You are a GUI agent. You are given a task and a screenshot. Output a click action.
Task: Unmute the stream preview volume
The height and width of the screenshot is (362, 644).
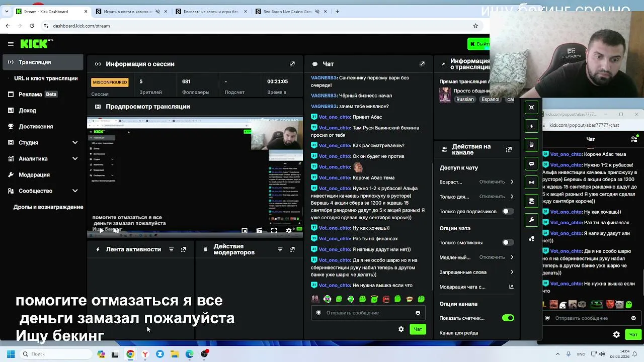click(x=116, y=230)
